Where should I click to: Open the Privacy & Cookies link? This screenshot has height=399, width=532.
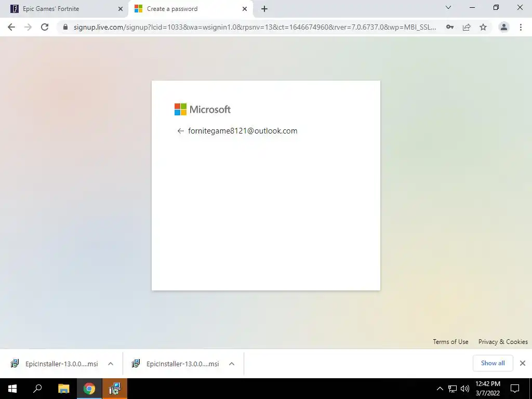pyautogui.click(x=503, y=342)
